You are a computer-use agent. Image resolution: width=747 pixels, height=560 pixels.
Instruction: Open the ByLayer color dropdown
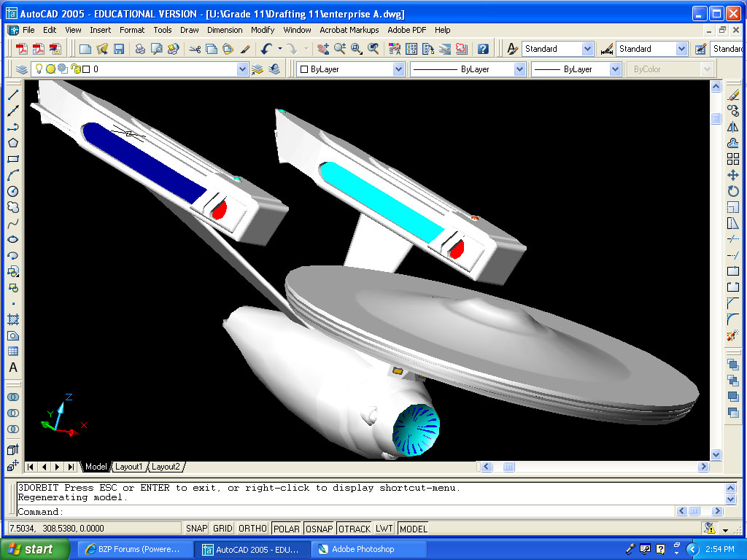point(398,69)
